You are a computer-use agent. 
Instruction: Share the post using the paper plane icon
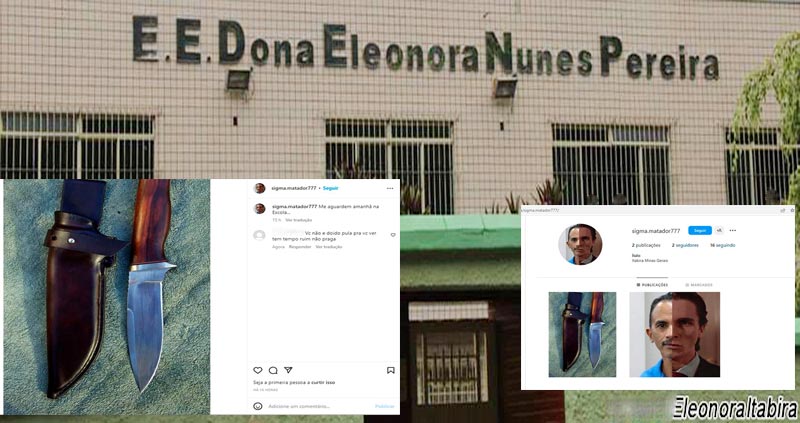[288, 370]
